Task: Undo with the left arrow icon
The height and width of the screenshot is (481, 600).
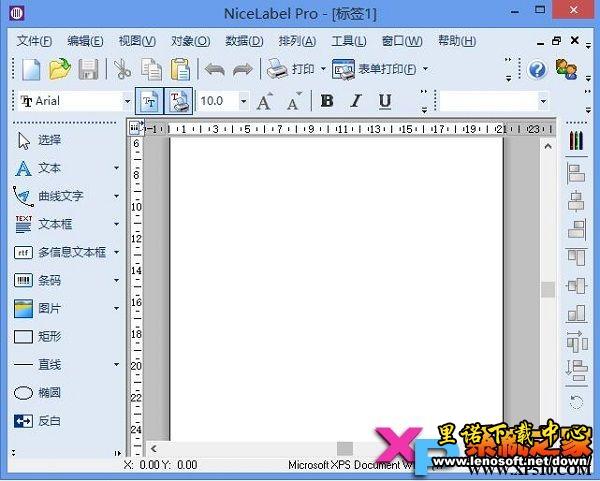Action: pyautogui.click(x=214, y=70)
